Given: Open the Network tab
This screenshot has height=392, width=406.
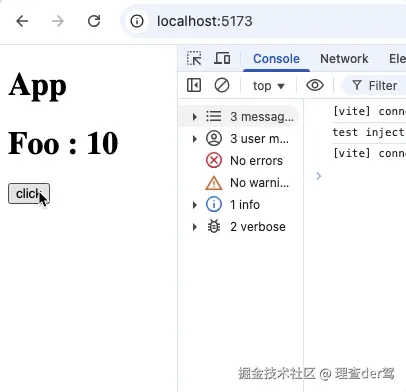Looking at the screenshot, I should [344, 59].
